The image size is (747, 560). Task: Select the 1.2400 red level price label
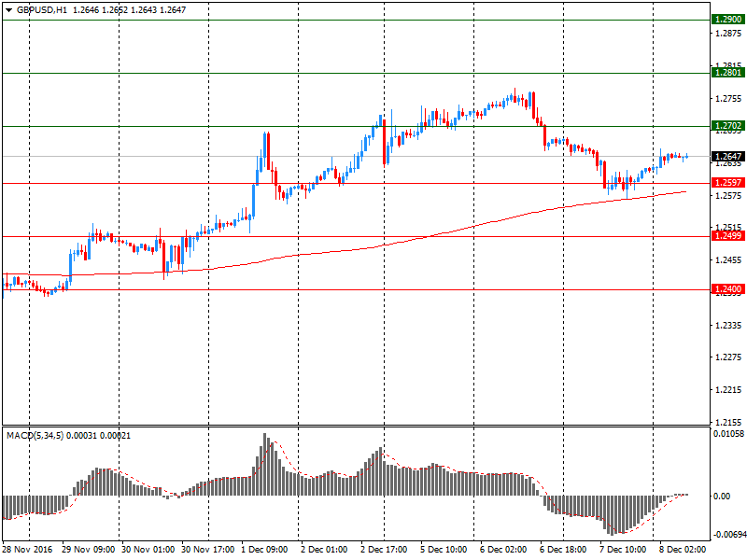pyautogui.click(x=728, y=289)
